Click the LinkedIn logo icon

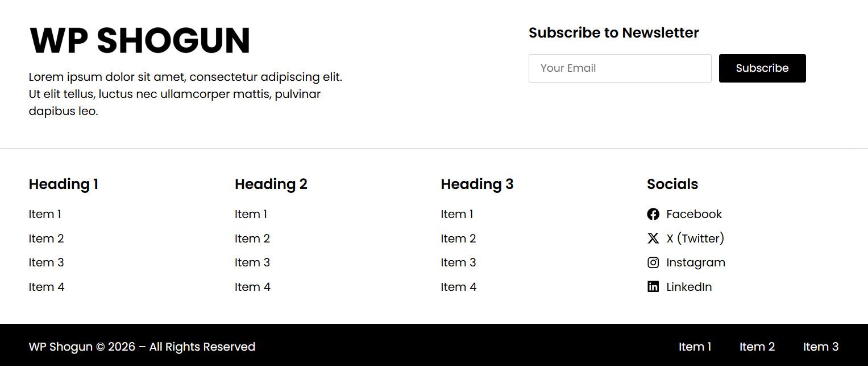[x=653, y=287]
